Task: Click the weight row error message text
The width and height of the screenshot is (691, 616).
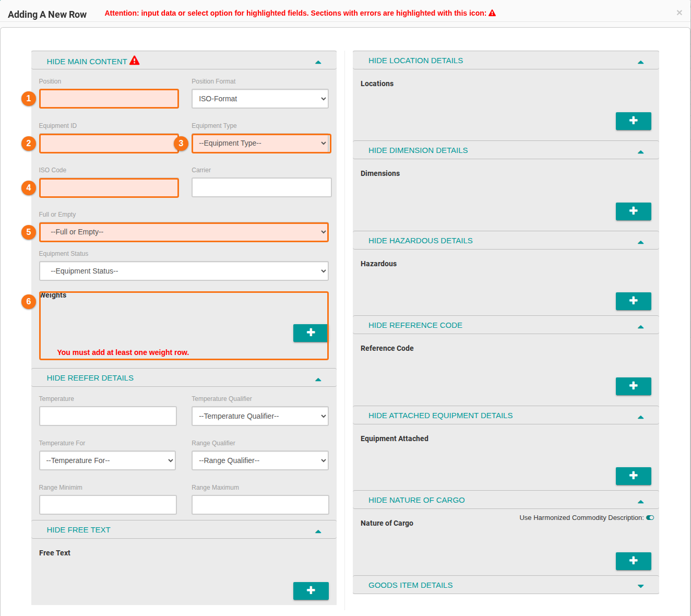Action: (123, 352)
